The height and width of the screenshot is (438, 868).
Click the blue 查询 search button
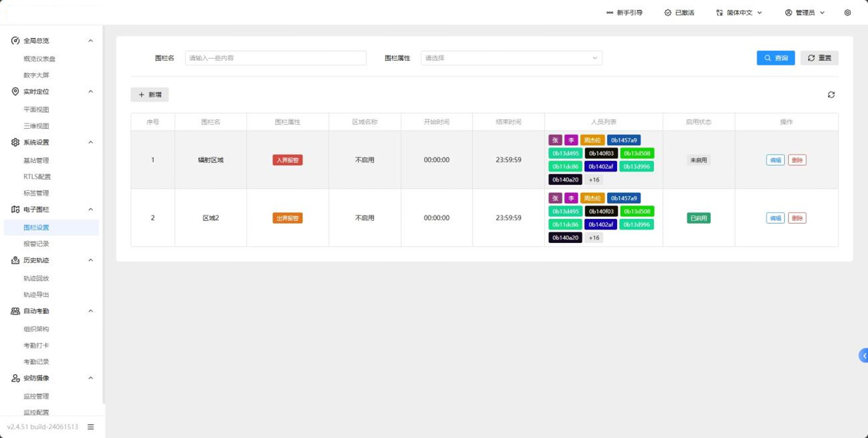(x=775, y=58)
